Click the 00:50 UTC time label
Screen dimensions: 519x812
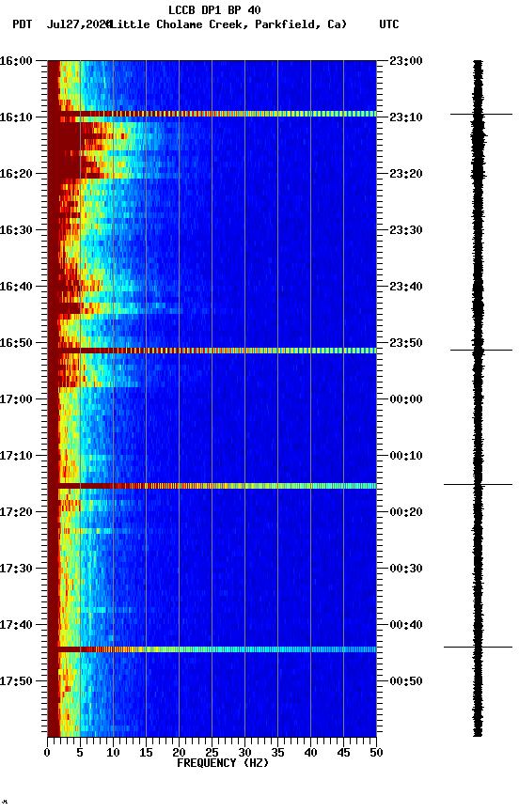(x=406, y=681)
